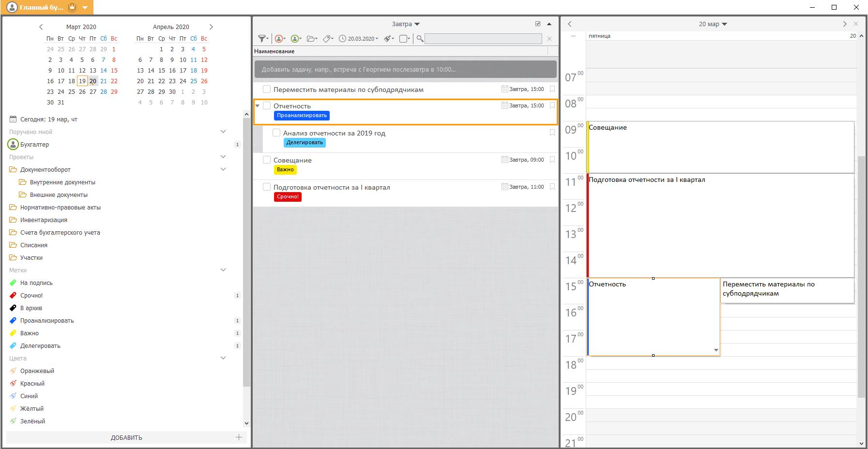Click the search magnifier icon

coord(420,39)
